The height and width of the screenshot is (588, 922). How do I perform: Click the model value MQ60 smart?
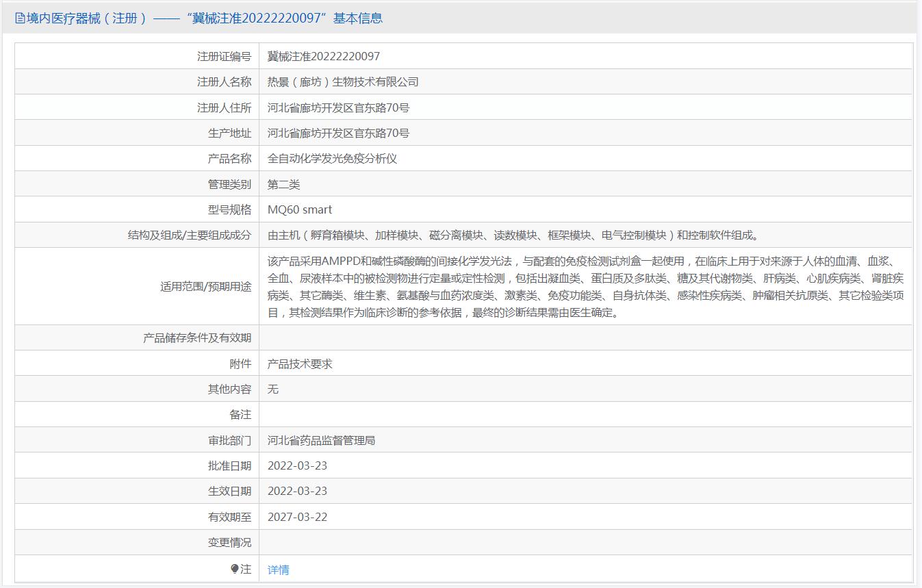pos(300,209)
